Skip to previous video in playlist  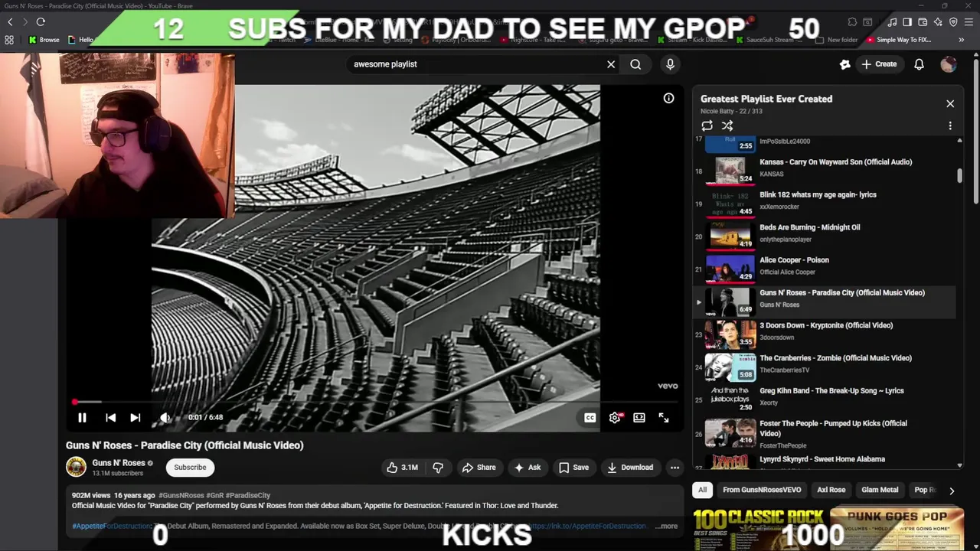(111, 418)
